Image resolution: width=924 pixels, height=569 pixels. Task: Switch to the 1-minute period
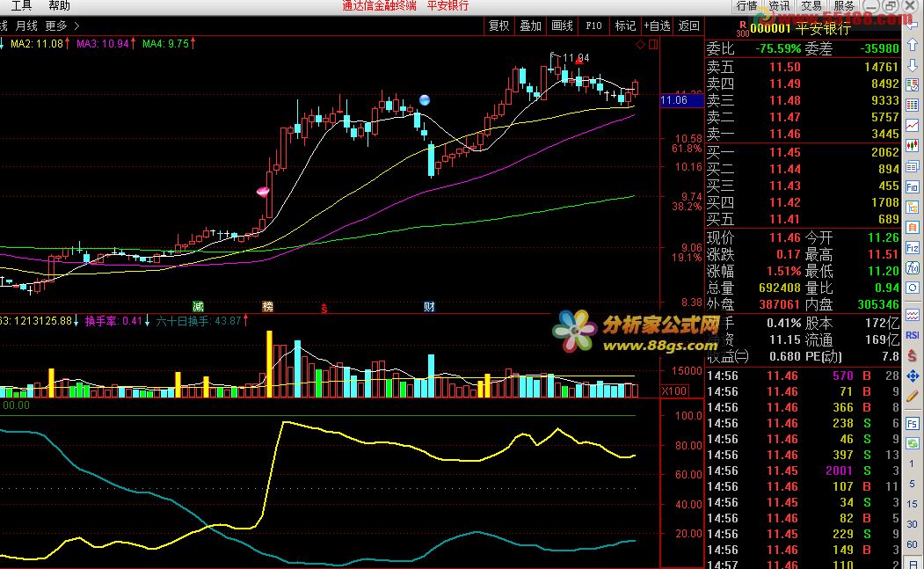coord(913,464)
